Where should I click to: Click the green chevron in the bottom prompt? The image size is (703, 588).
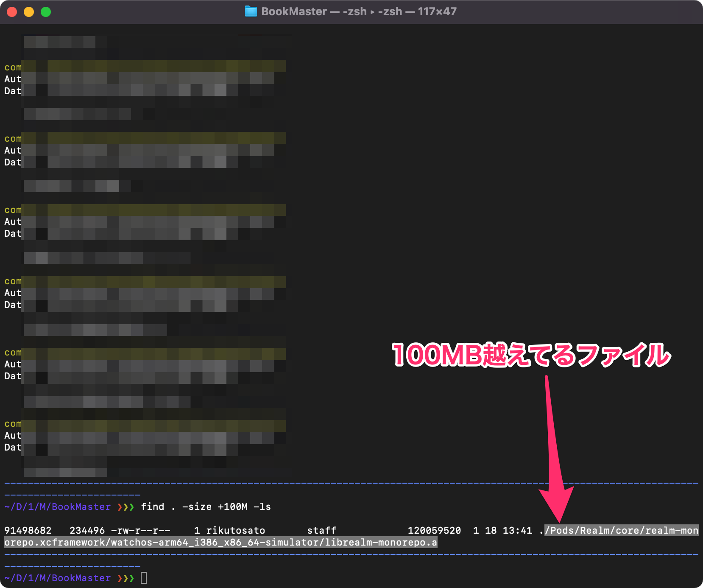[x=131, y=578]
